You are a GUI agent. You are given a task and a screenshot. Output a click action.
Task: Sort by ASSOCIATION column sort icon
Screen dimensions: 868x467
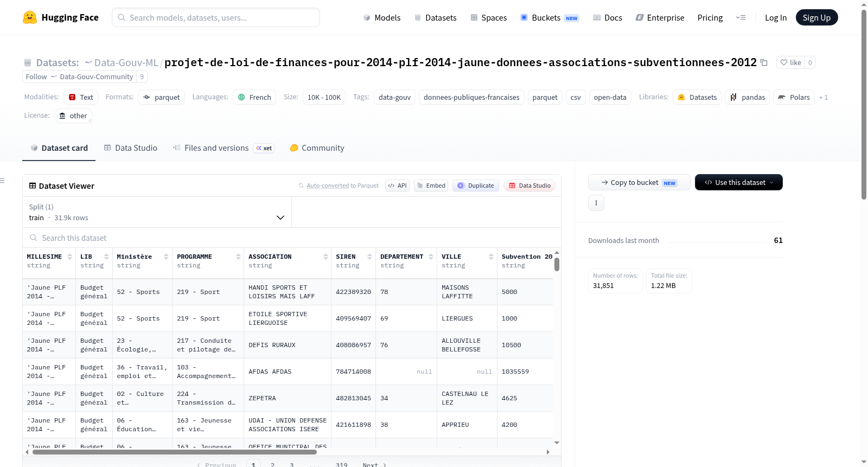325,257
